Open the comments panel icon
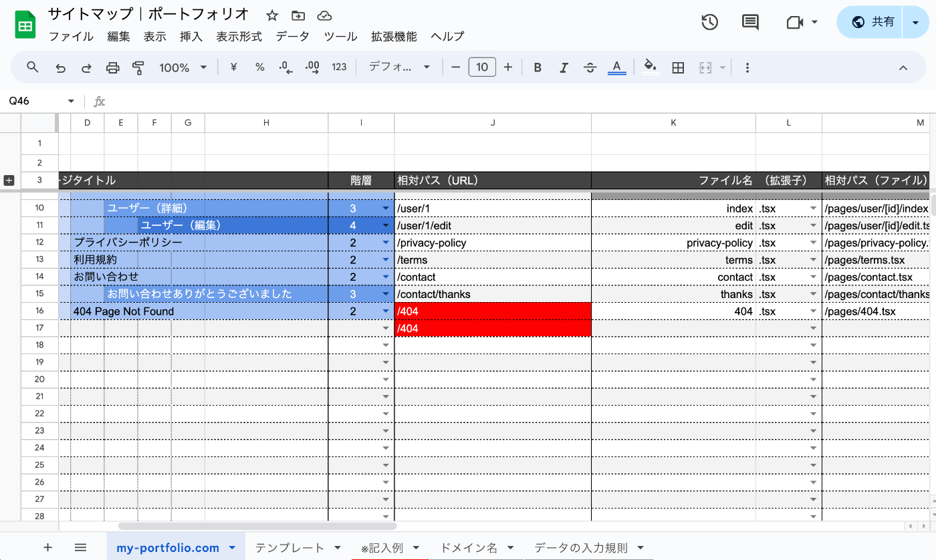This screenshot has width=936, height=560. [x=751, y=22]
